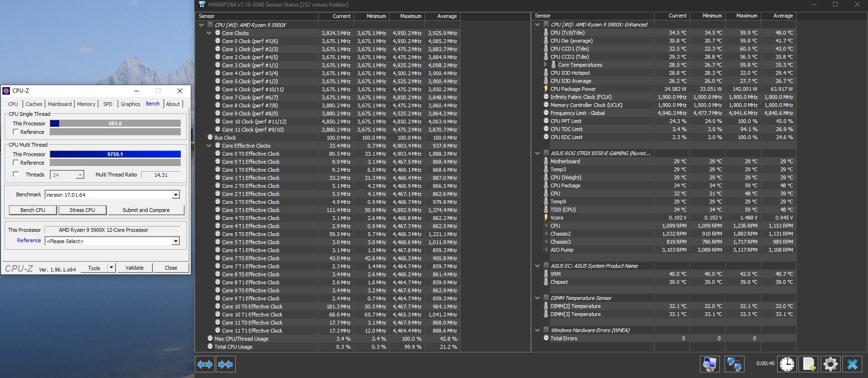Click the expand sensor columns arrows button
868x378 pixels.
(205, 364)
